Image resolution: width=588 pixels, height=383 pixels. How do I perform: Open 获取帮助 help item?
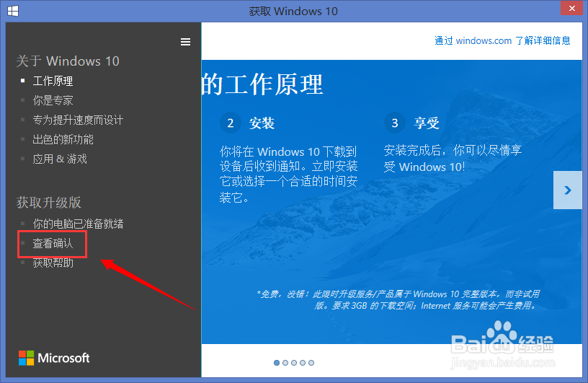pos(53,263)
